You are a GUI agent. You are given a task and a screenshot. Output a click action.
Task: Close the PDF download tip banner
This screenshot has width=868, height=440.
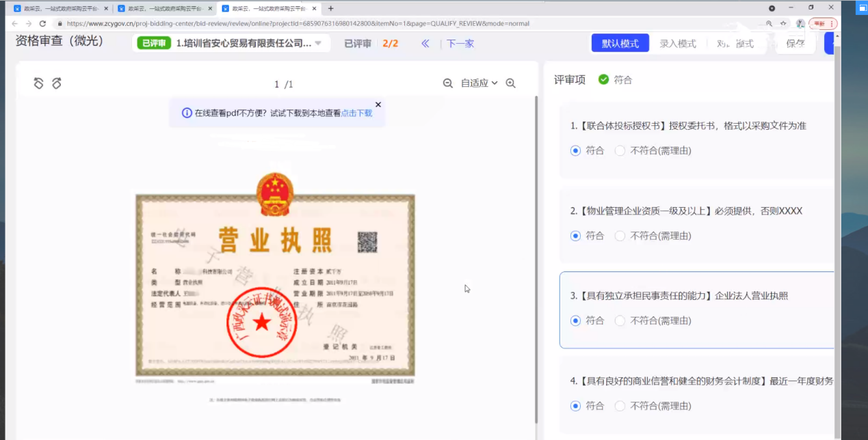(x=378, y=105)
